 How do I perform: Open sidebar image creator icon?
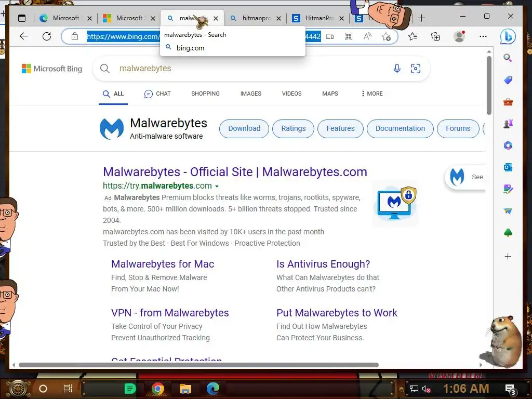pyautogui.click(x=508, y=189)
